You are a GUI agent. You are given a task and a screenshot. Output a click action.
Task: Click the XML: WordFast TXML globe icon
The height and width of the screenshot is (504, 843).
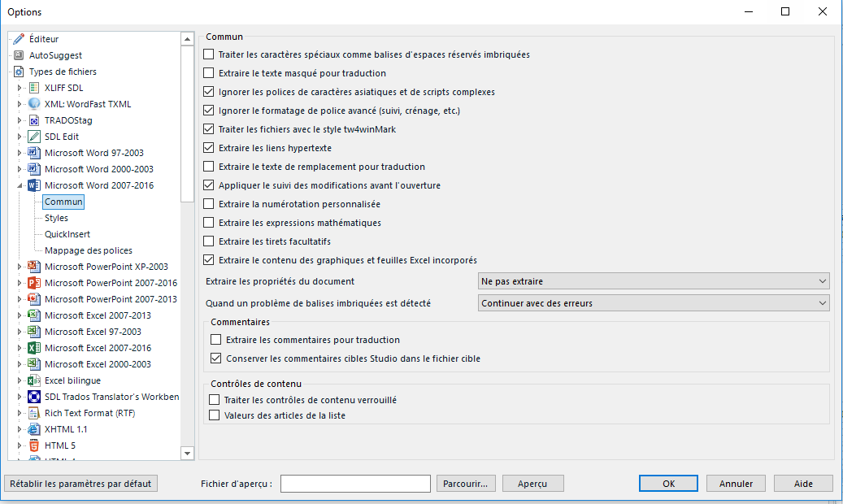click(34, 104)
